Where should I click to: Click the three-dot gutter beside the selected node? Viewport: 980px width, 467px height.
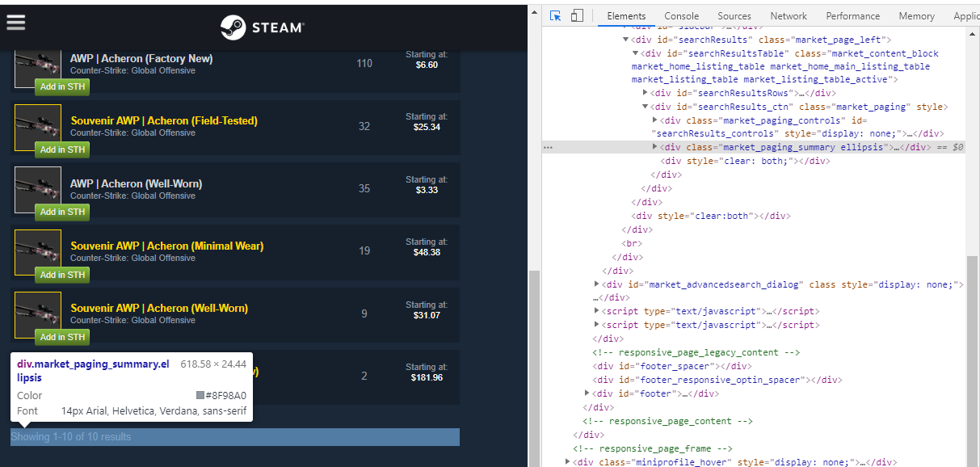click(548, 148)
